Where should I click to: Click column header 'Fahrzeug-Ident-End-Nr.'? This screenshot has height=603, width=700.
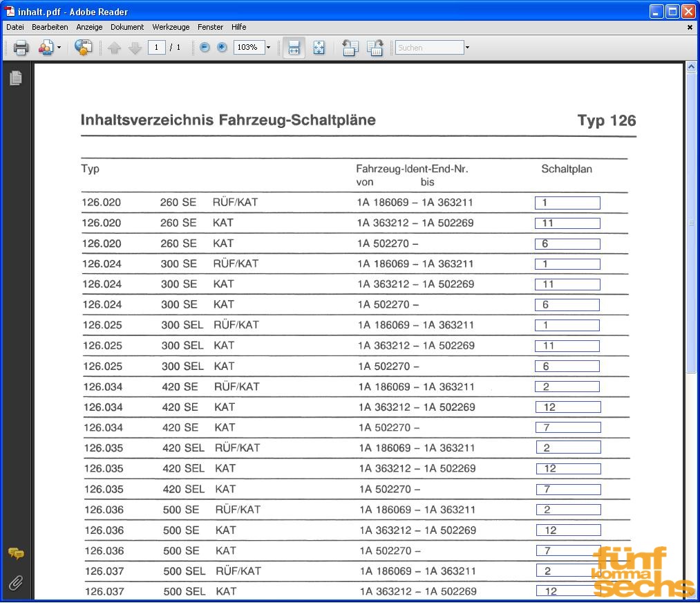point(412,169)
